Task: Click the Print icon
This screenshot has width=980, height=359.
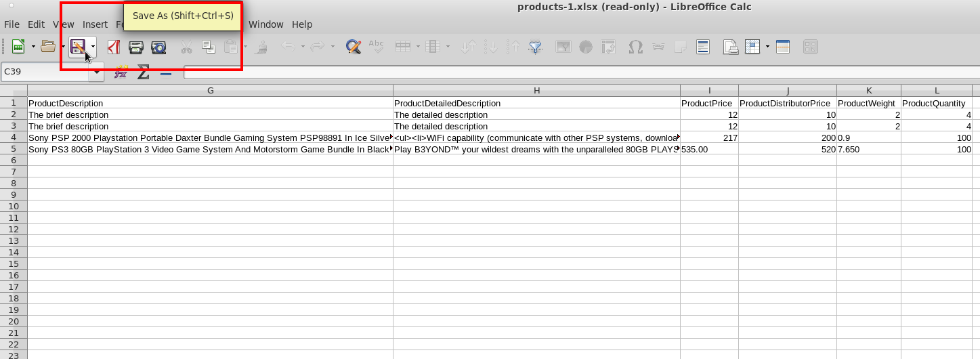Action: click(136, 47)
